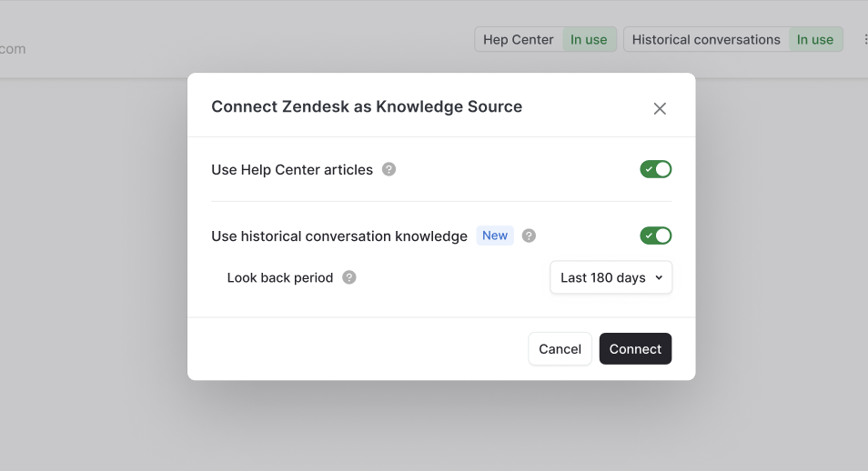Cancel the Zendesk connection dialog
The height and width of the screenshot is (471, 868).
pos(560,348)
